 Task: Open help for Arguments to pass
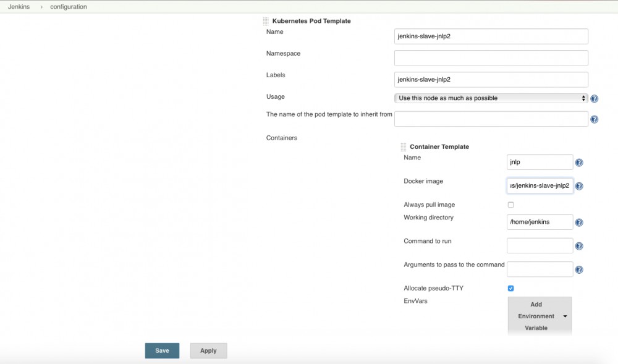coord(579,269)
